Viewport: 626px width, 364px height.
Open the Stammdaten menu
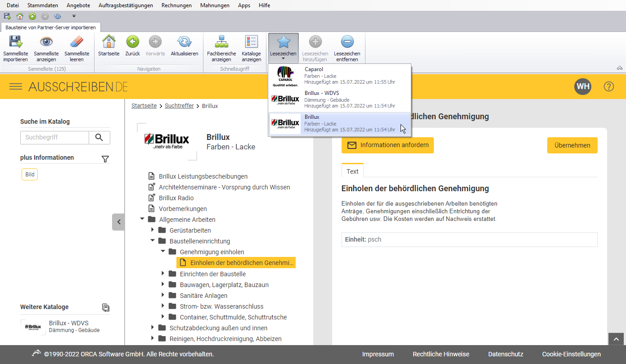42,5
